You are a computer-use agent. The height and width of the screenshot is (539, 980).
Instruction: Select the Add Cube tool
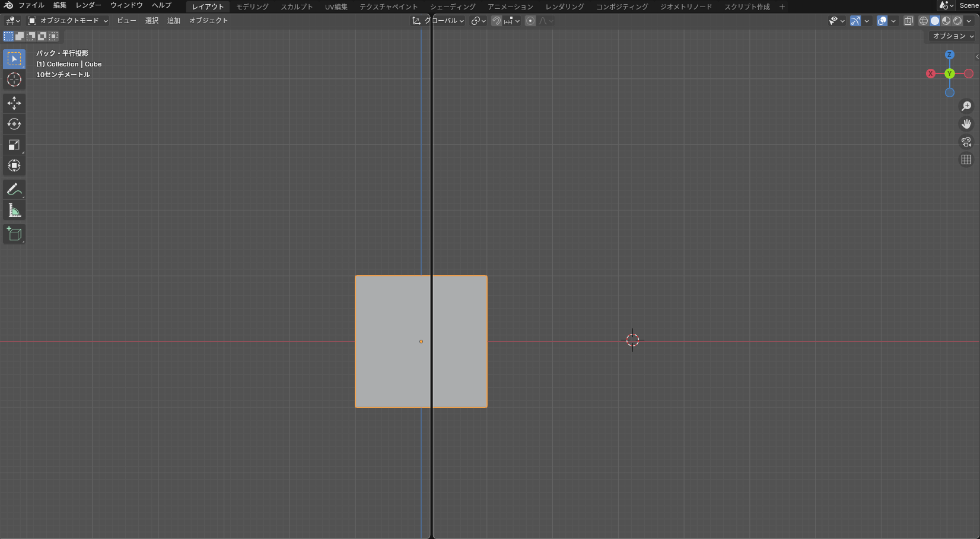(14, 234)
